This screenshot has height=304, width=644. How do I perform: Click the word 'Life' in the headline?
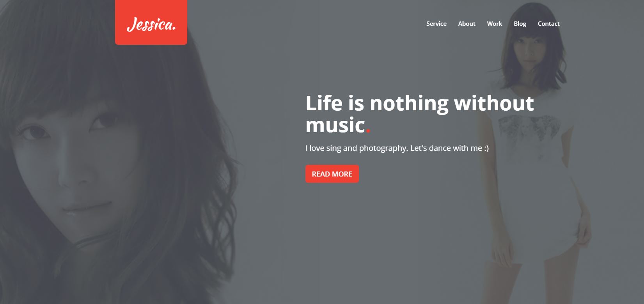pyautogui.click(x=324, y=103)
